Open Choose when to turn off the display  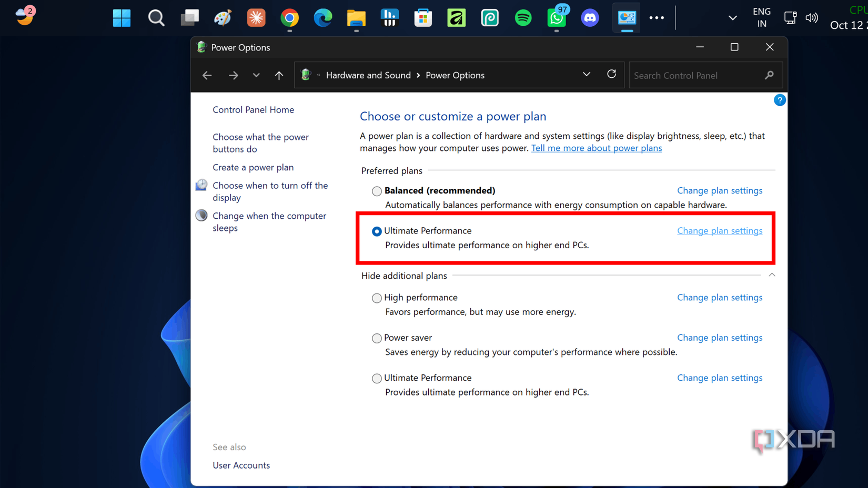[x=270, y=191]
